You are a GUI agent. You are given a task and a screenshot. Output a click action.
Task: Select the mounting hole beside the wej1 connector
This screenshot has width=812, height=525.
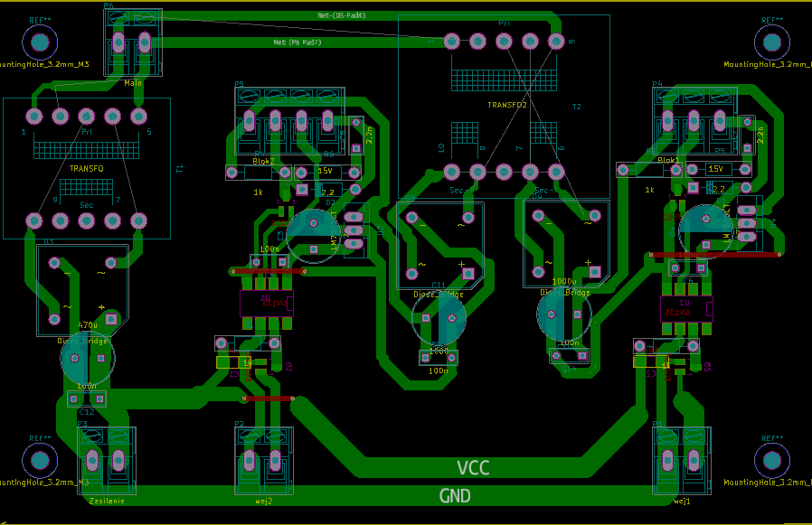(772, 460)
